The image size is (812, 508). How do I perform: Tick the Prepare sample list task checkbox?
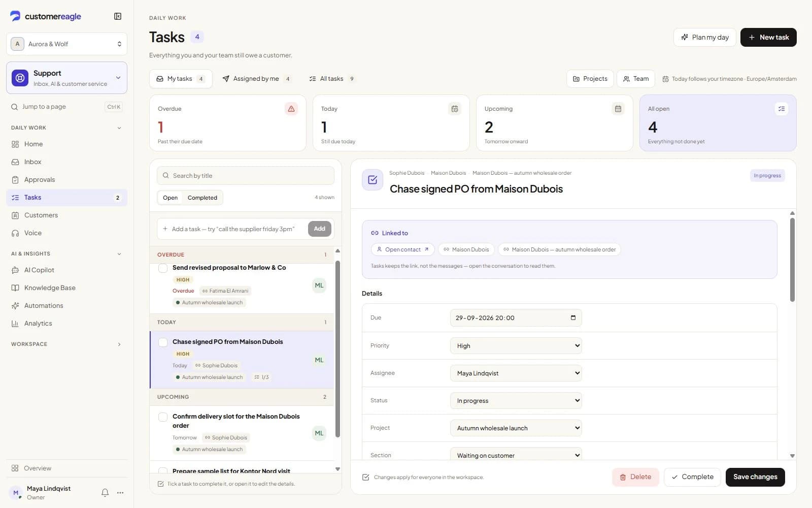163,471
